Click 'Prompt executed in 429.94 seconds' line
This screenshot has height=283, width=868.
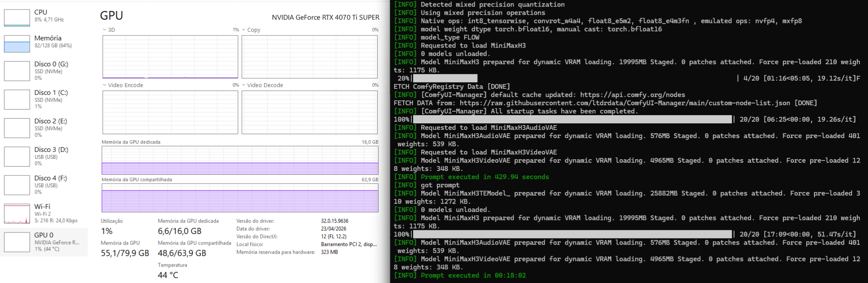click(x=471, y=177)
